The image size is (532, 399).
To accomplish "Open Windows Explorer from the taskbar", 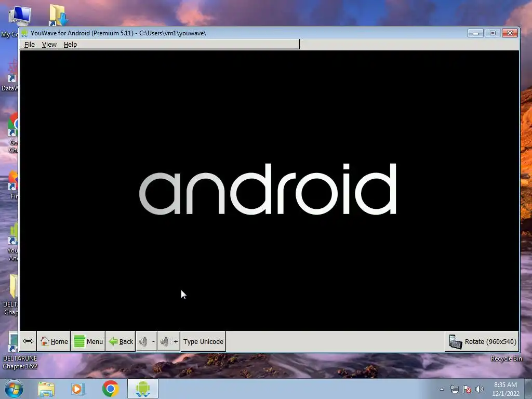I will (46, 389).
